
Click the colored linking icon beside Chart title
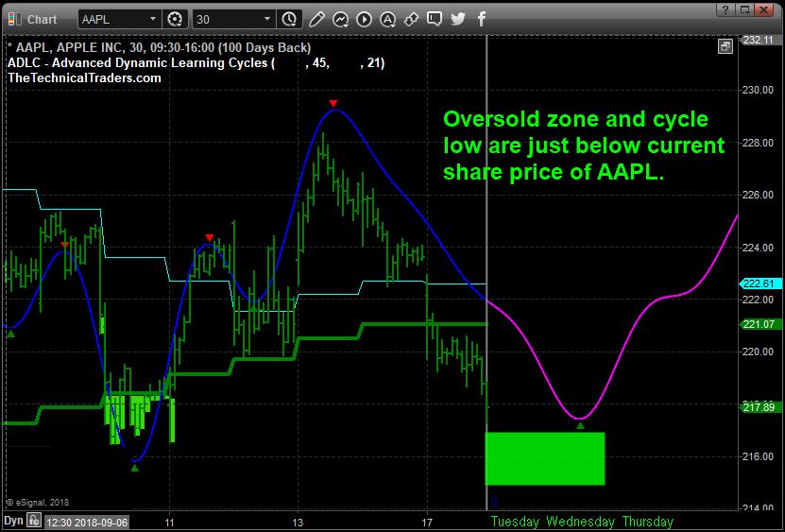click(x=14, y=20)
